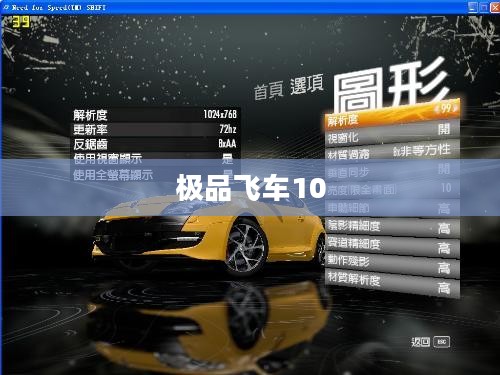
Task: Click the ESC key icon next to 返回
Action: (x=442, y=342)
